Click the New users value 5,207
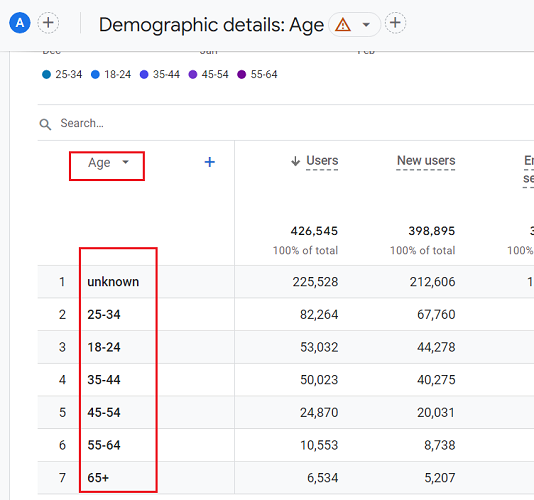Screen dimensions: 534x500 tap(440, 478)
